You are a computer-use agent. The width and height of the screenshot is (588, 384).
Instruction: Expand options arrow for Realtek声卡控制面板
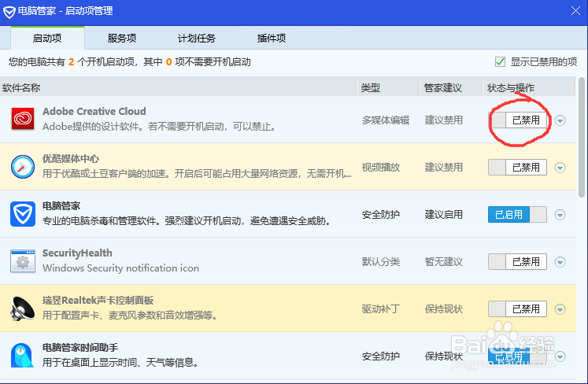[560, 309]
